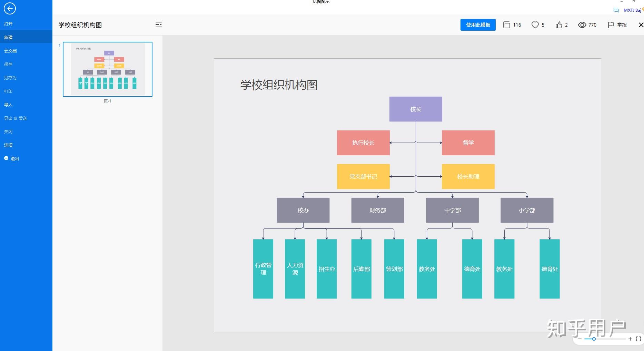Click the 后勤部 box
The width and height of the screenshot is (644, 351).
(x=361, y=269)
